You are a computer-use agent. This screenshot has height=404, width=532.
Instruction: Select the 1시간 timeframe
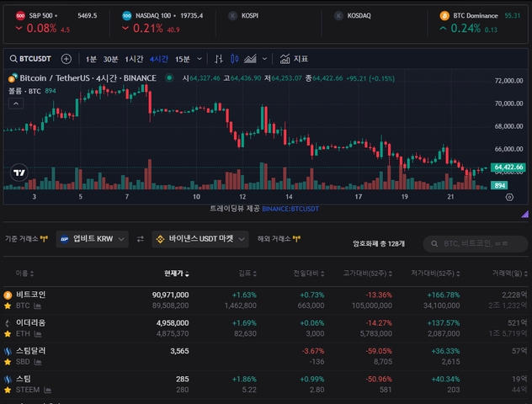[x=134, y=60]
